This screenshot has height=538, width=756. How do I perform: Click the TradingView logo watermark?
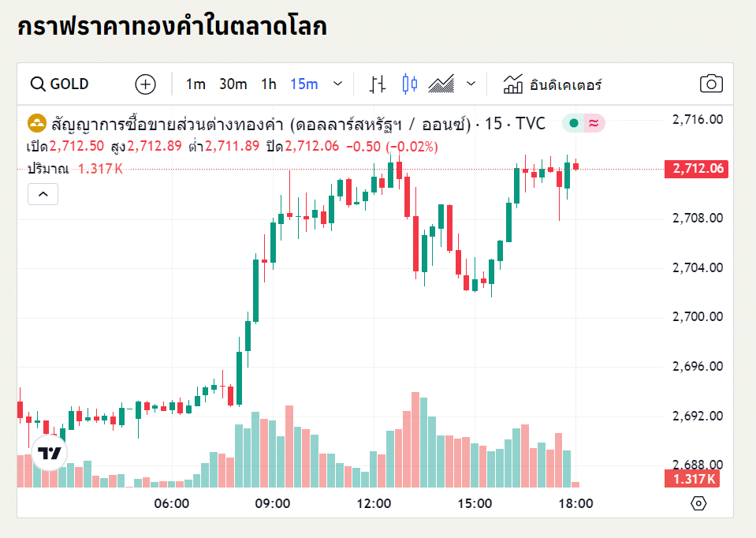[x=49, y=452]
